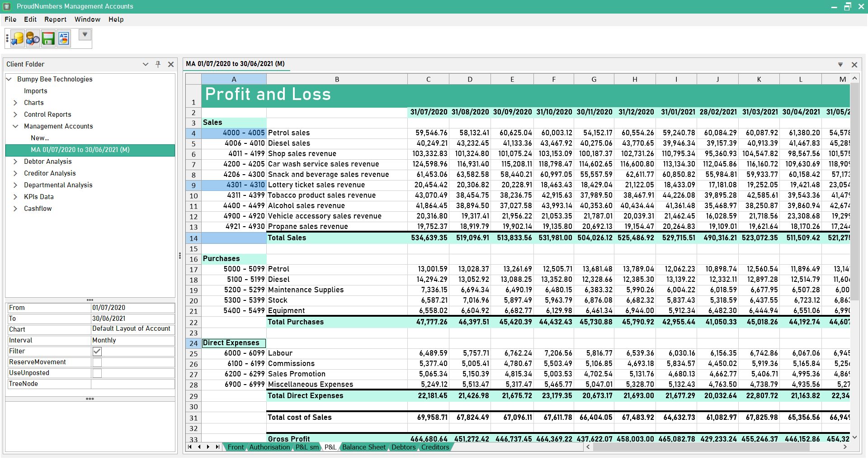Click the ProudNumbers app icon in title bar
The width and height of the screenshot is (868, 466).
(7, 6)
